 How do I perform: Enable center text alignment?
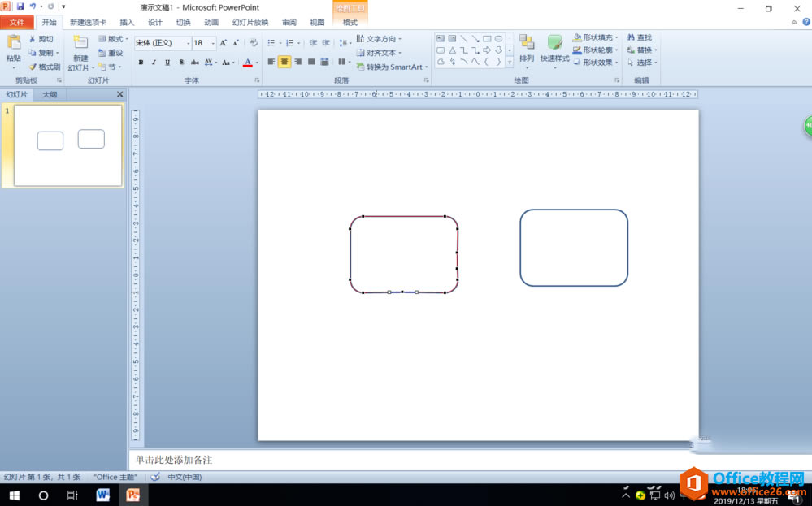(x=284, y=62)
